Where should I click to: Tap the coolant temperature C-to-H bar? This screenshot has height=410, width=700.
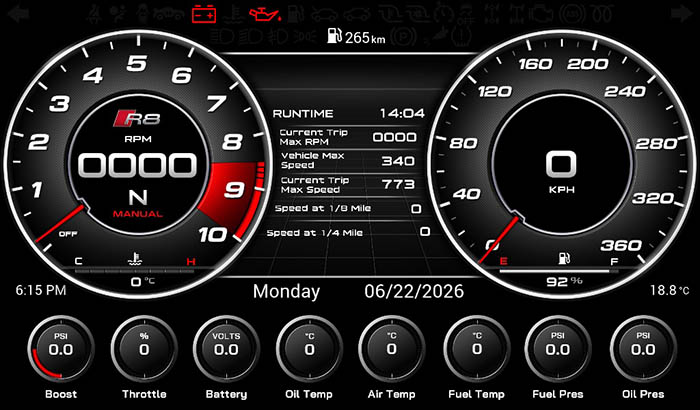coord(135,271)
